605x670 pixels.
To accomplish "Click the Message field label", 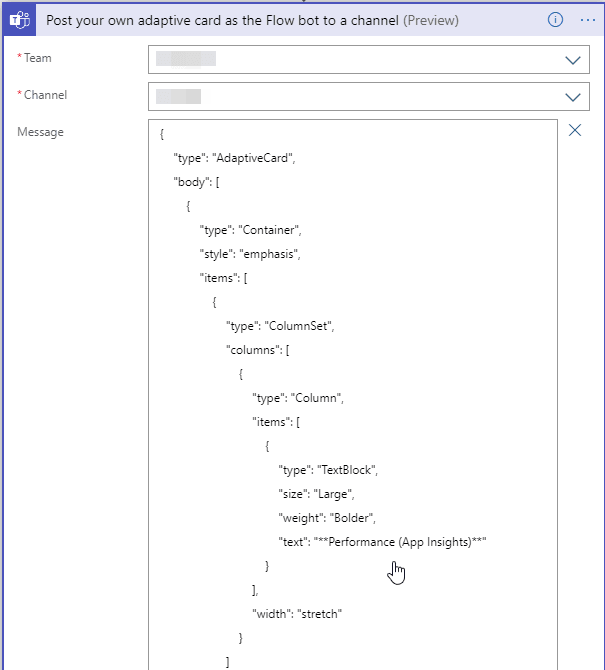I will (40, 132).
